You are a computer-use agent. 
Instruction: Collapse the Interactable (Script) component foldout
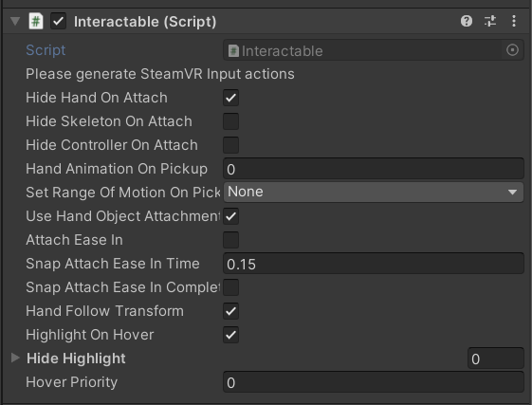click(x=15, y=21)
